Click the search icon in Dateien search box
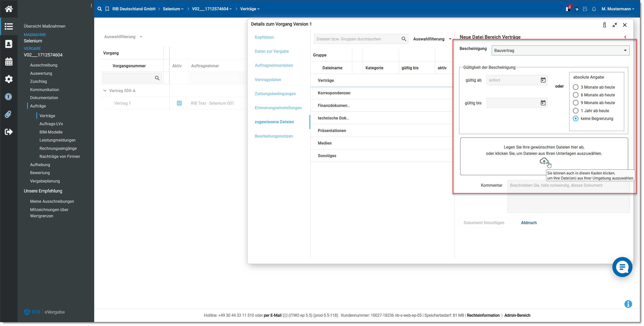The image size is (644, 326). coord(404,39)
